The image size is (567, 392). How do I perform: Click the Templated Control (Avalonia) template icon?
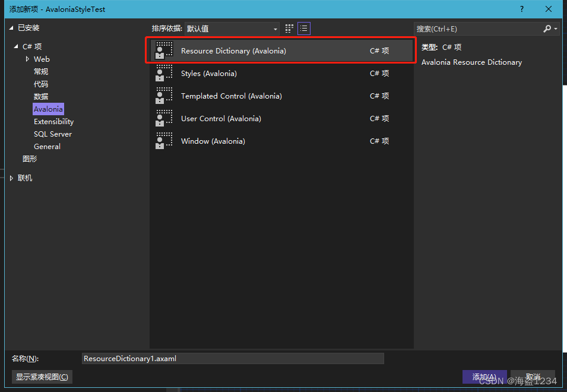[x=164, y=96]
